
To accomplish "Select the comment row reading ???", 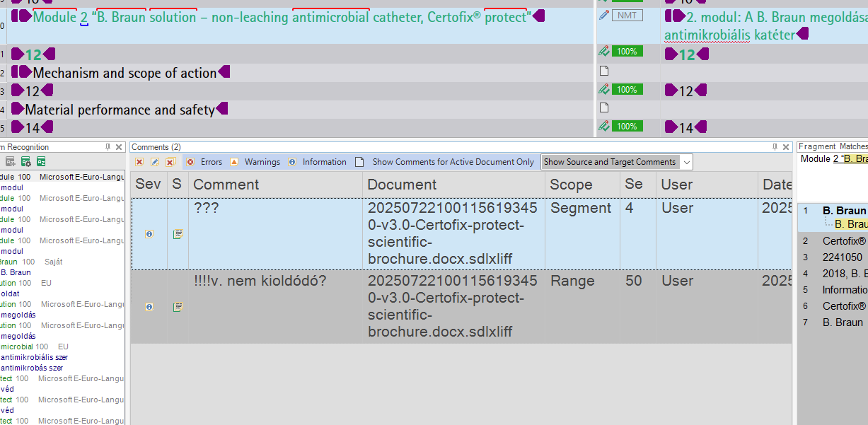I will click(461, 233).
